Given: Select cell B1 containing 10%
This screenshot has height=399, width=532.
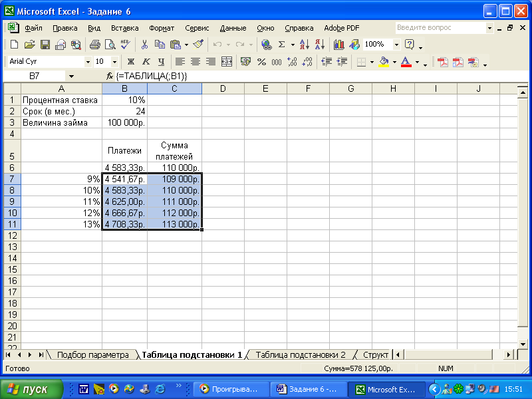Looking at the screenshot, I should pyautogui.click(x=124, y=100).
